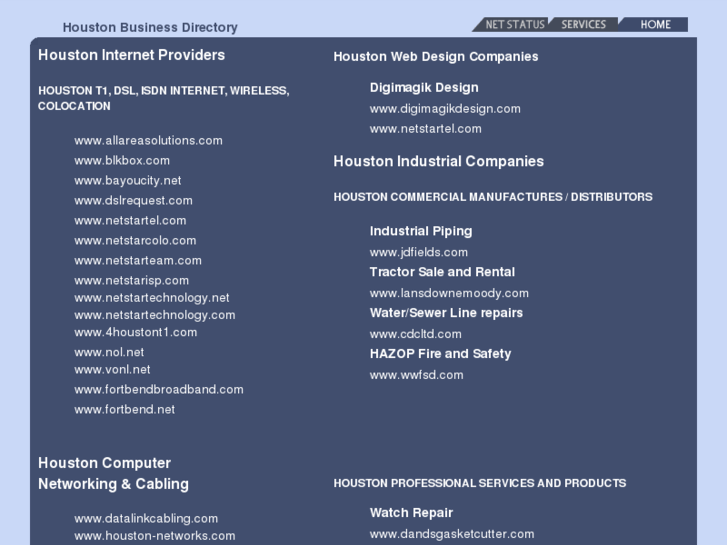
Task: Select the Watch Repair label
Action: point(411,513)
